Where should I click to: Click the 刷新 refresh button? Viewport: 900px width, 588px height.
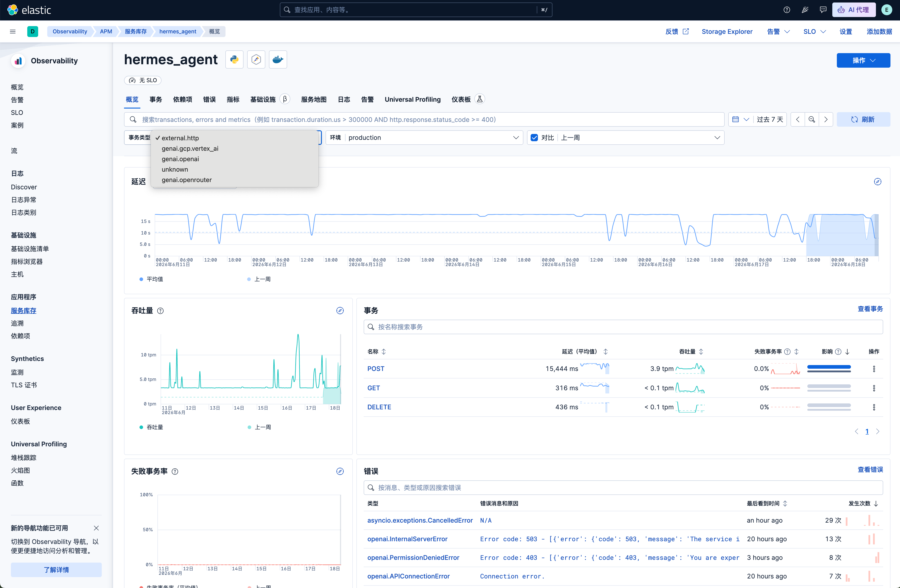pos(863,119)
